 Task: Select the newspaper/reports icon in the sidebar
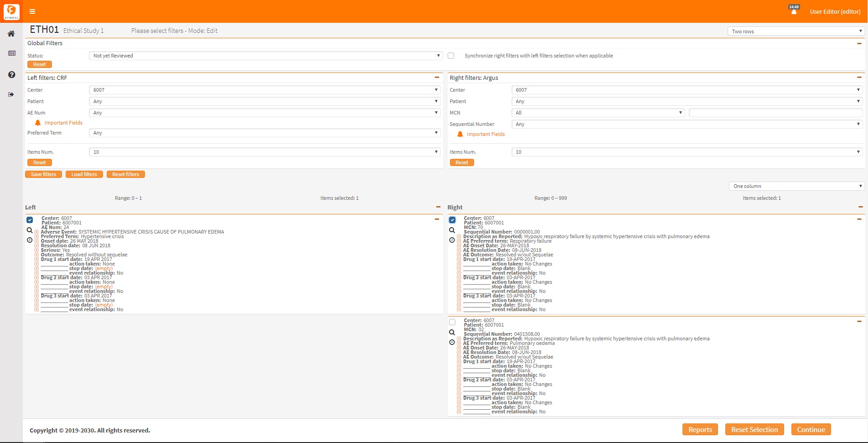[11, 53]
